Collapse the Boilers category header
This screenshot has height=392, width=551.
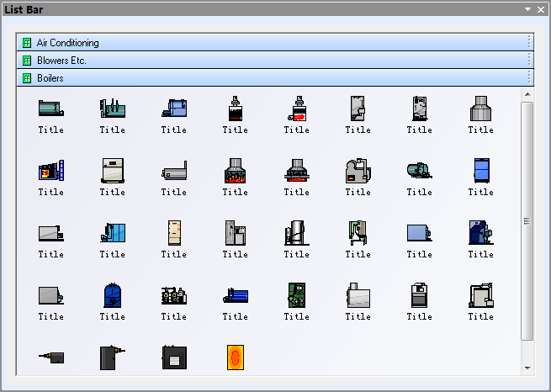tap(50, 78)
